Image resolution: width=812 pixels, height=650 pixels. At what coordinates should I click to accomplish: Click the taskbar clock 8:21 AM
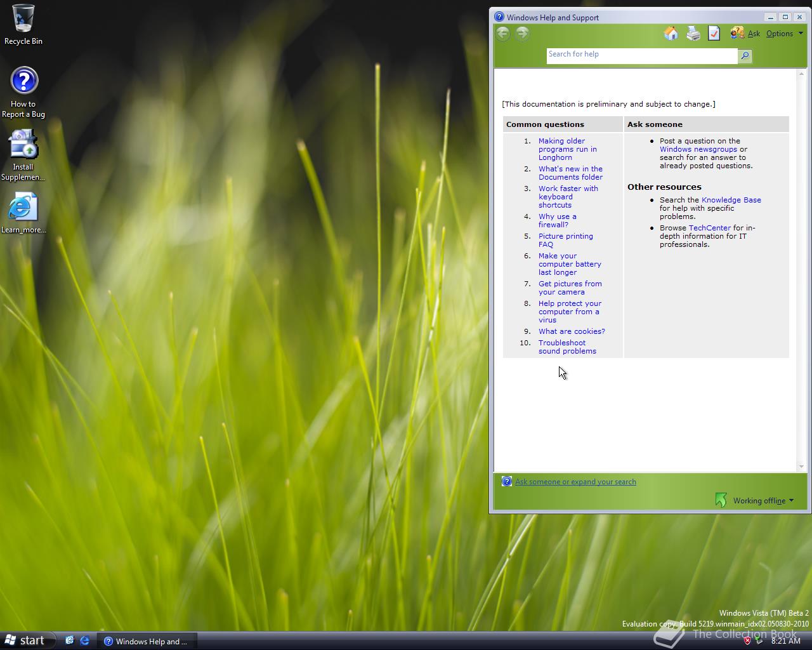click(x=785, y=641)
